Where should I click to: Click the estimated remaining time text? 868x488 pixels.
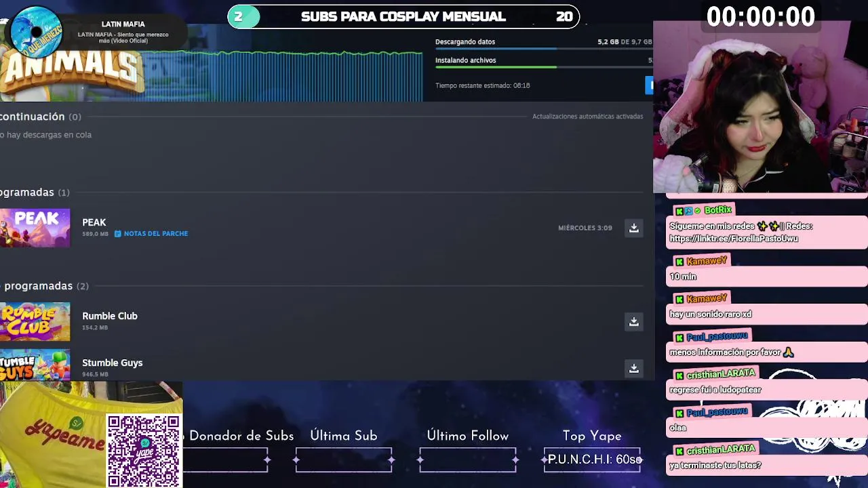pyautogui.click(x=483, y=85)
